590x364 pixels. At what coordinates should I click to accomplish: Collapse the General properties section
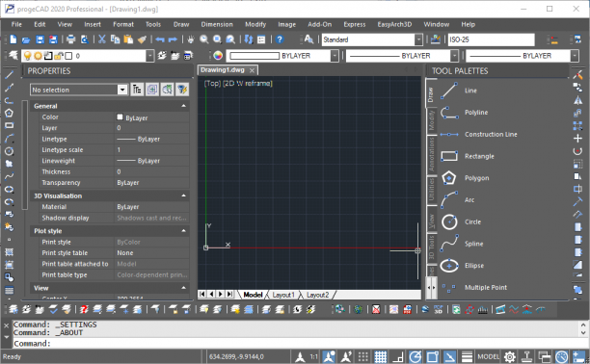coord(183,106)
